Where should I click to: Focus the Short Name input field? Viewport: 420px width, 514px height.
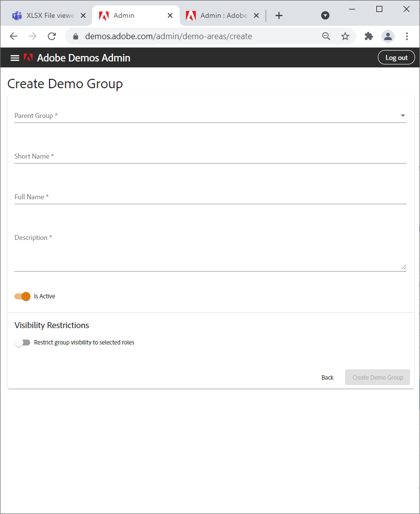point(210,156)
